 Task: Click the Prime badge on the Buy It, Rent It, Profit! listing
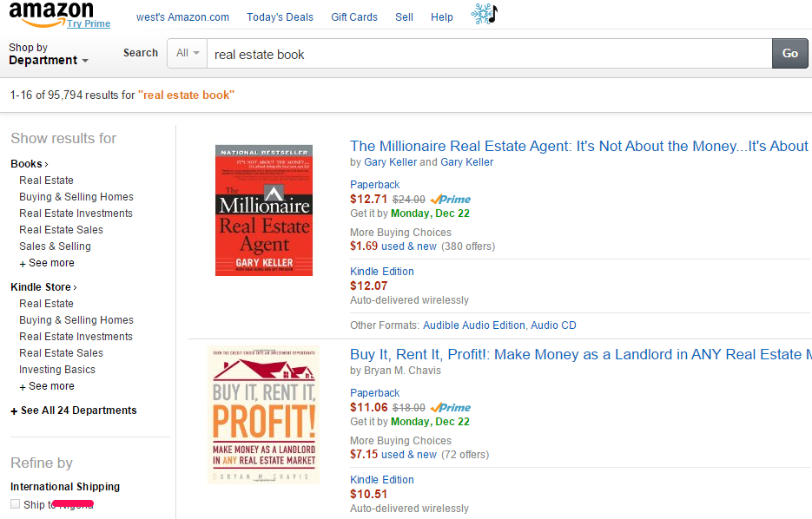pos(451,408)
